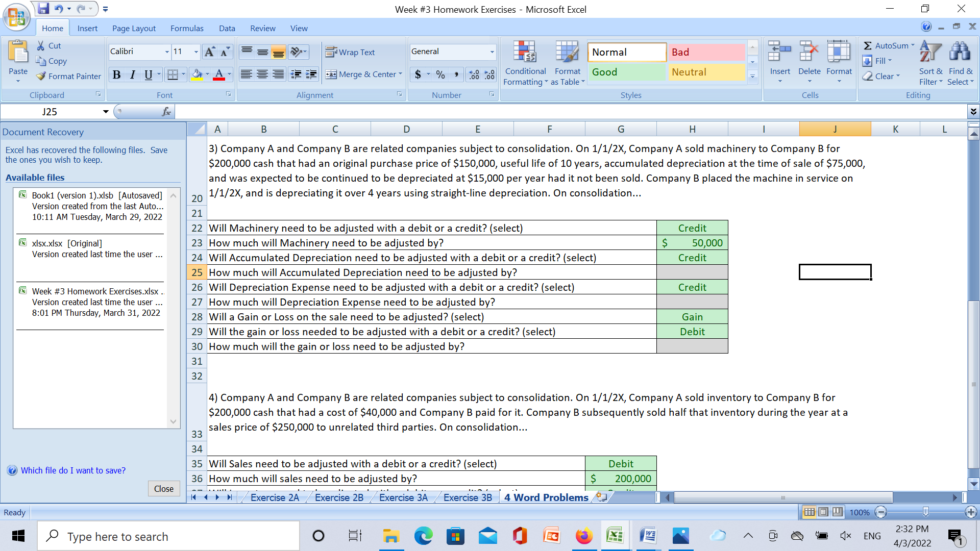The width and height of the screenshot is (980, 551).
Task: Apply Percent Style number format
Action: (439, 74)
